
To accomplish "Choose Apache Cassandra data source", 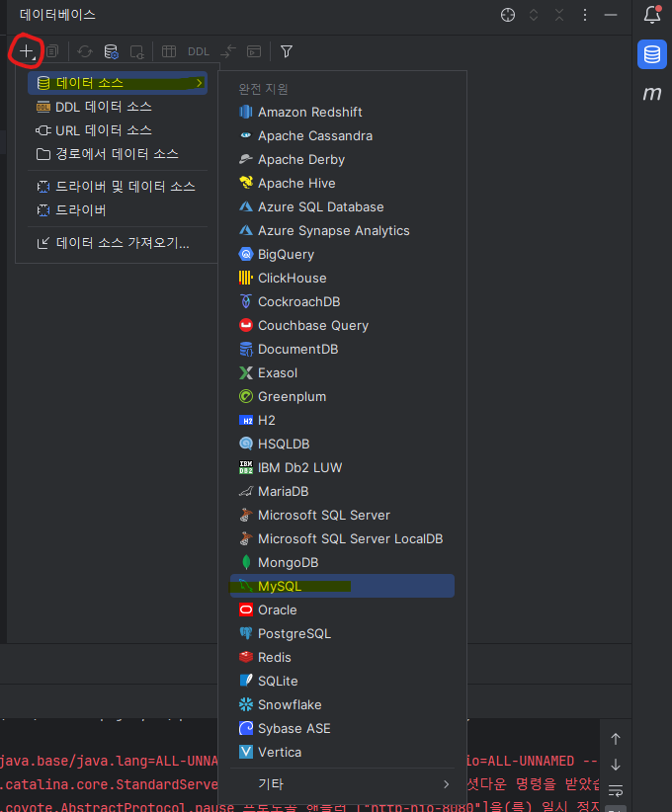I will (x=343, y=135).
